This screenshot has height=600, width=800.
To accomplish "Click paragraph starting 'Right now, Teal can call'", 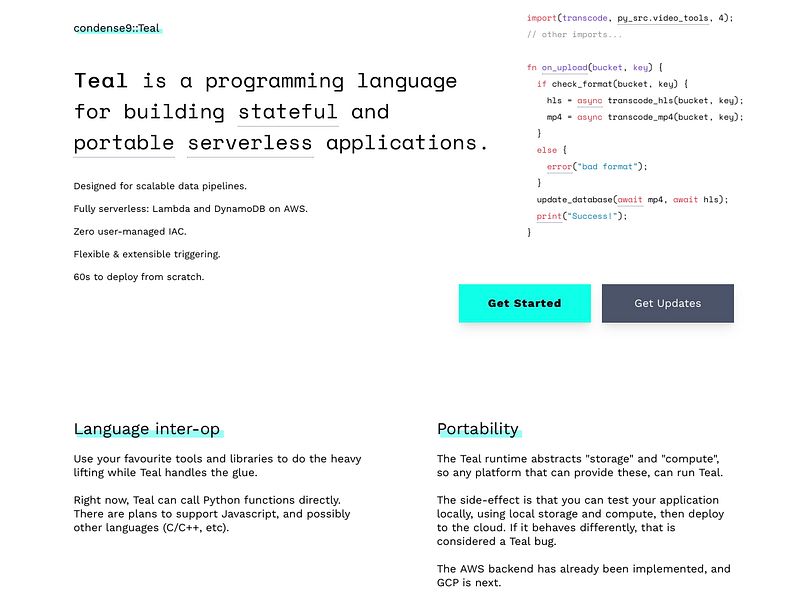I will click(x=212, y=514).
